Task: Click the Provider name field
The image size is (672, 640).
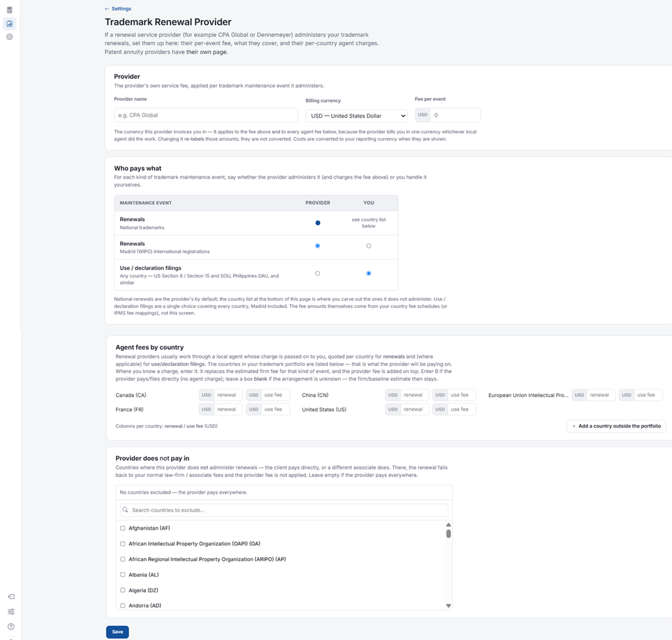Action: [206, 115]
